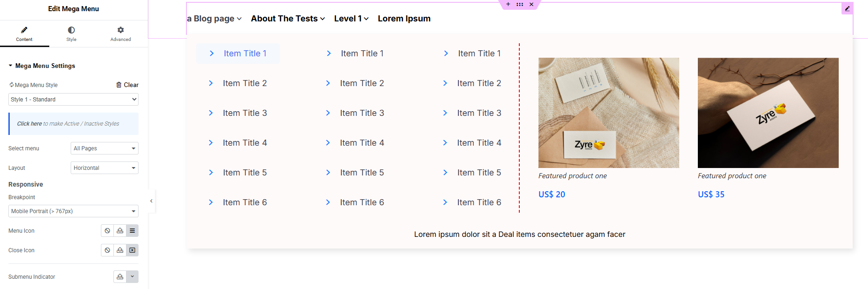Select 'None' option for Close Icon
The image size is (868, 289).
(x=107, y=250)
